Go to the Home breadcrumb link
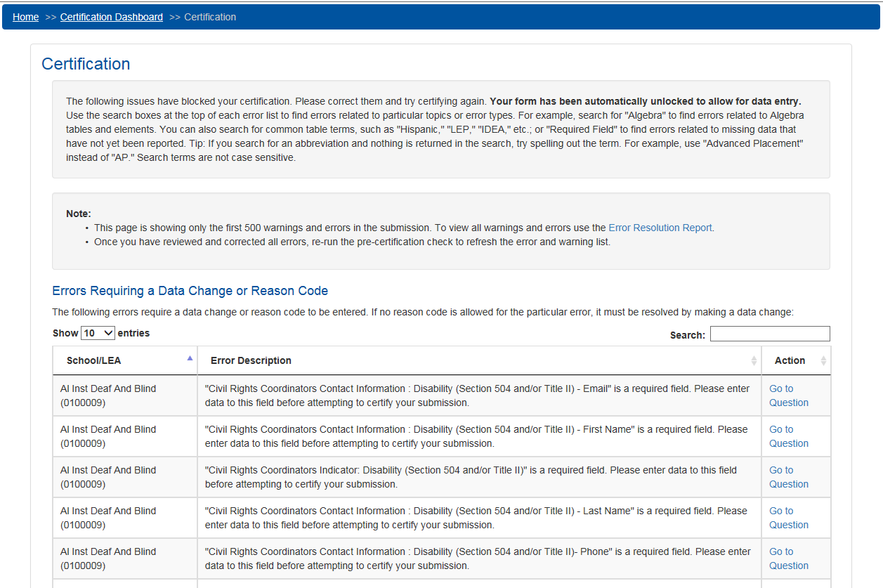Viewport: 883px width, 588px height. [26, 17]
